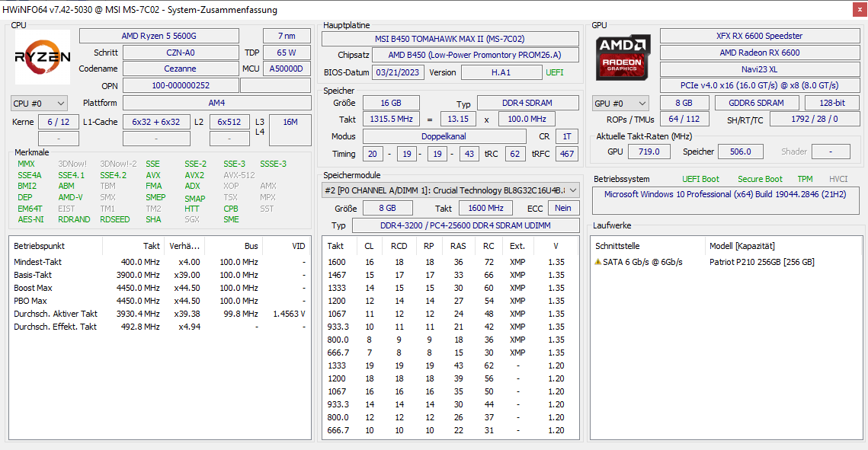Select the PBO Max row
The height and width of the screenshot is (450, 868).
[x=159, y=301]
